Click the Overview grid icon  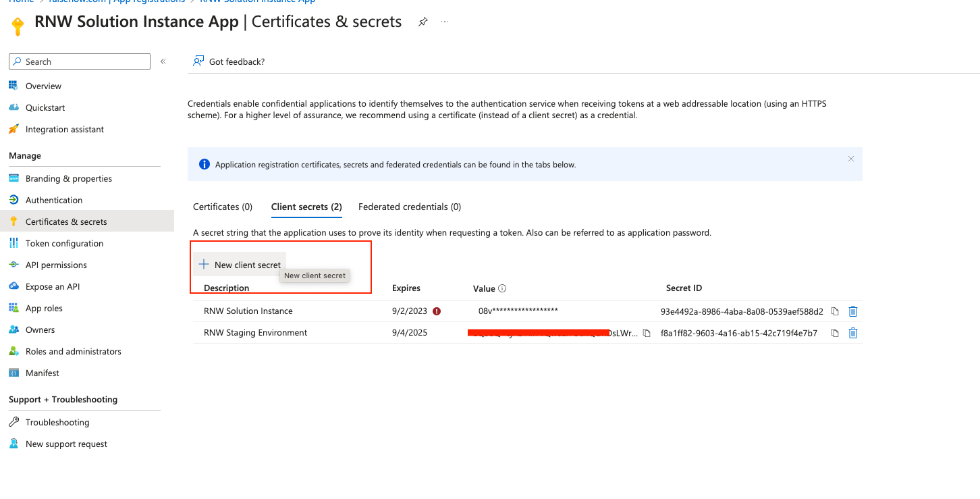click(13, 86)
